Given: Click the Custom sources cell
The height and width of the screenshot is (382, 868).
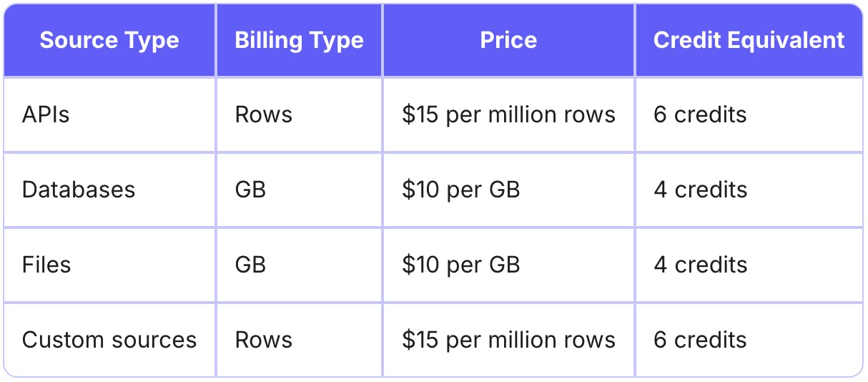Looking at the screenshot, I should tap(109, 340).
